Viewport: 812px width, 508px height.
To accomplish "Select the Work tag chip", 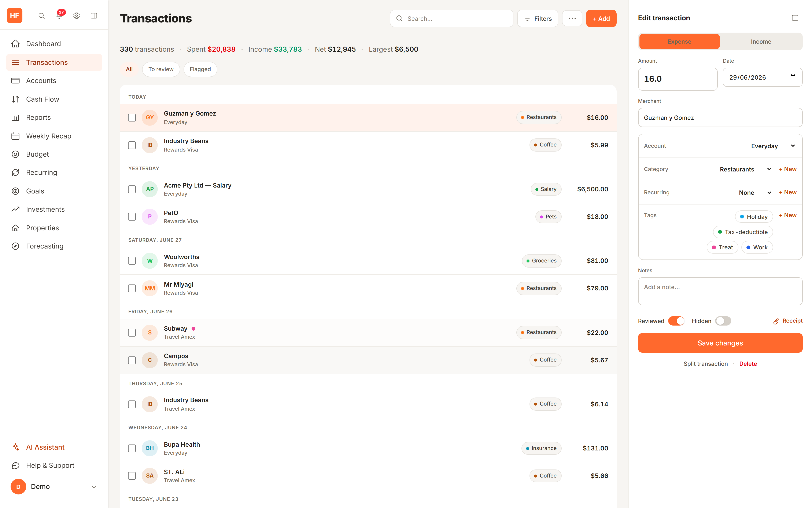I will click(757, 247).
